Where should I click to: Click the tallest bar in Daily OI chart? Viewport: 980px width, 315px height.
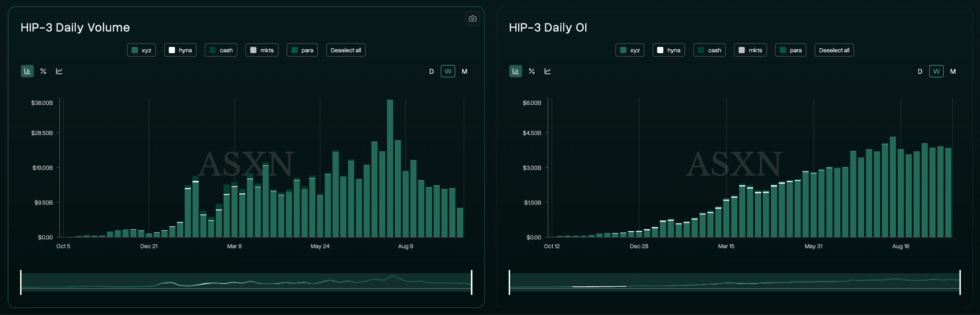click(x=893, y=187)
